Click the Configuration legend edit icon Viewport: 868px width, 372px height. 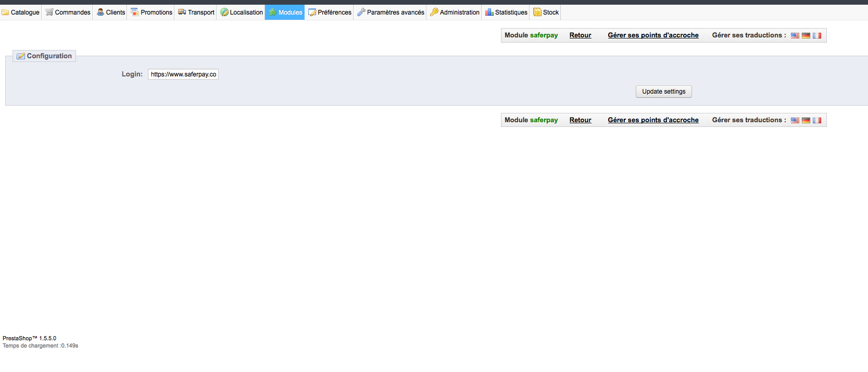tap(21, 56)
